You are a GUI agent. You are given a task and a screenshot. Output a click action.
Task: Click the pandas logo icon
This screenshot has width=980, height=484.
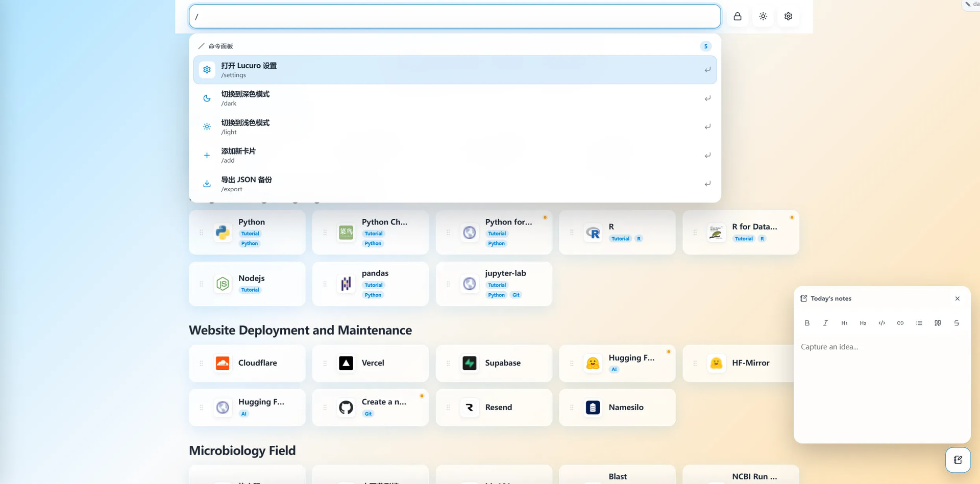346,284
